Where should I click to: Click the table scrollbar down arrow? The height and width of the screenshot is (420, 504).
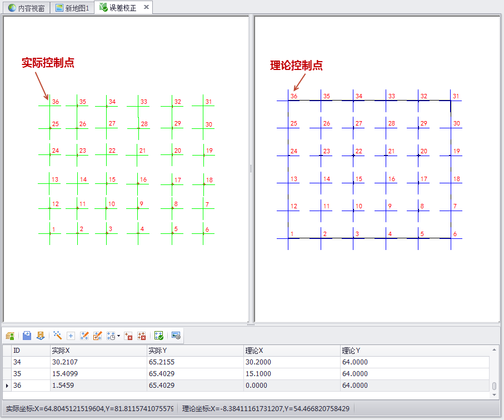pyautogui.click(x=495, y=394)
